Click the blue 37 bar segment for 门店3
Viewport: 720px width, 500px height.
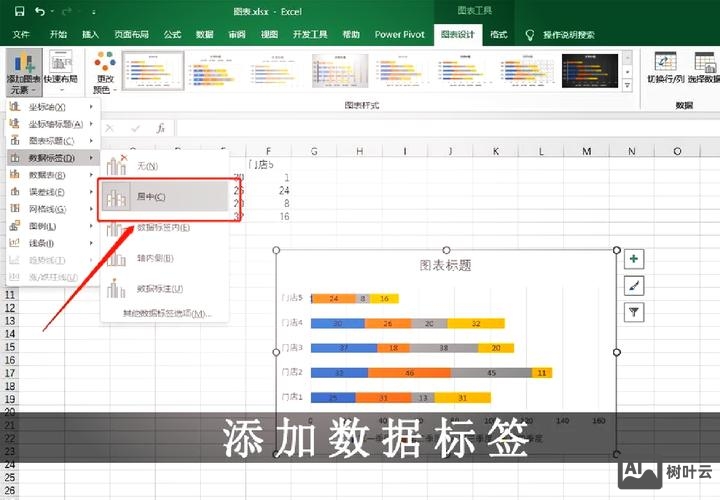[x=344, y=348]
